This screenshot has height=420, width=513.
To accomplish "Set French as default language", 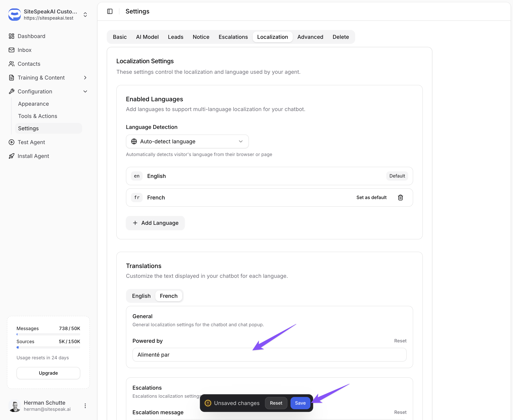I will click(x=371, y=198).
